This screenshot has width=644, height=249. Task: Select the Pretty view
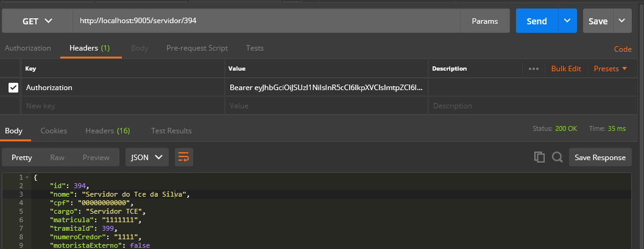22,158
